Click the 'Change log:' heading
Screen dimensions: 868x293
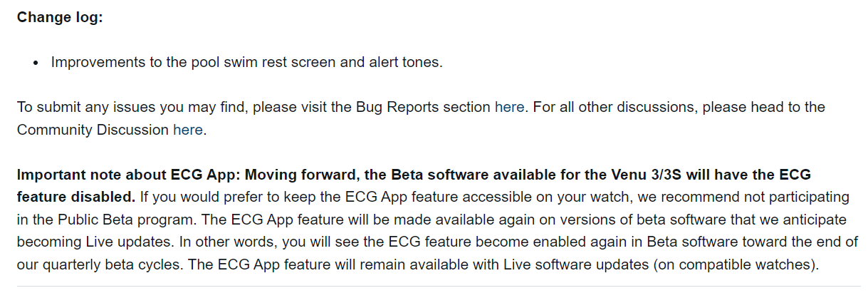coord(60,17)
